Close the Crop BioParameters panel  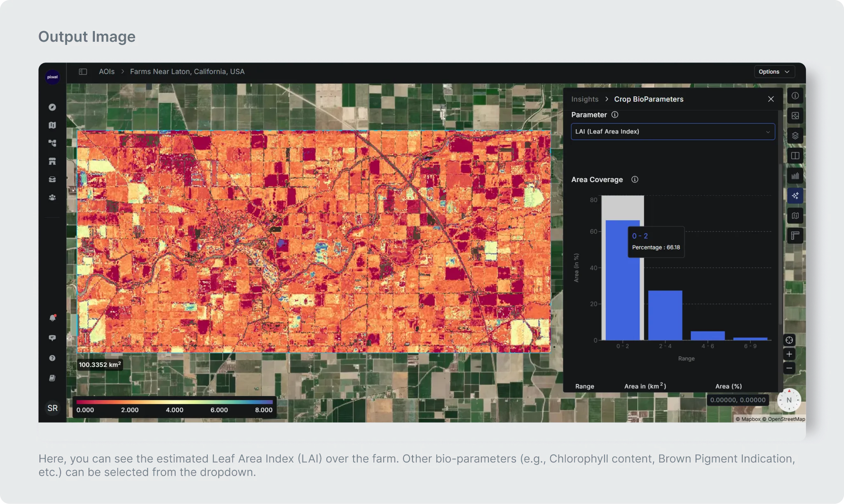pos(771,99)
